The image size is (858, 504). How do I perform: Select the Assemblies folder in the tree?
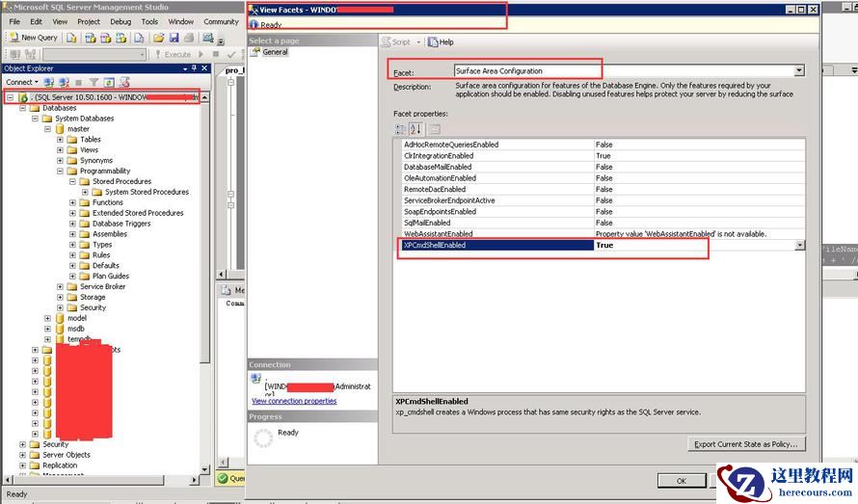(x=110, y=234)
